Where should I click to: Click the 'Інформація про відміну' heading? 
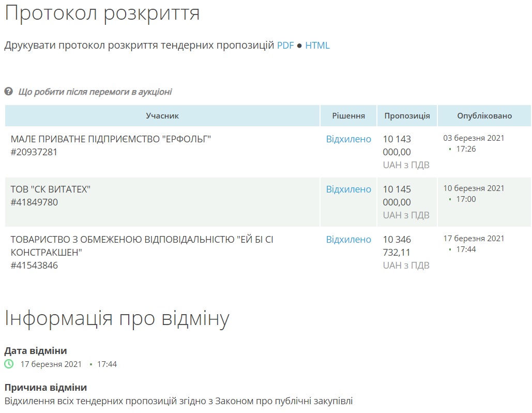tap(117, 318)
